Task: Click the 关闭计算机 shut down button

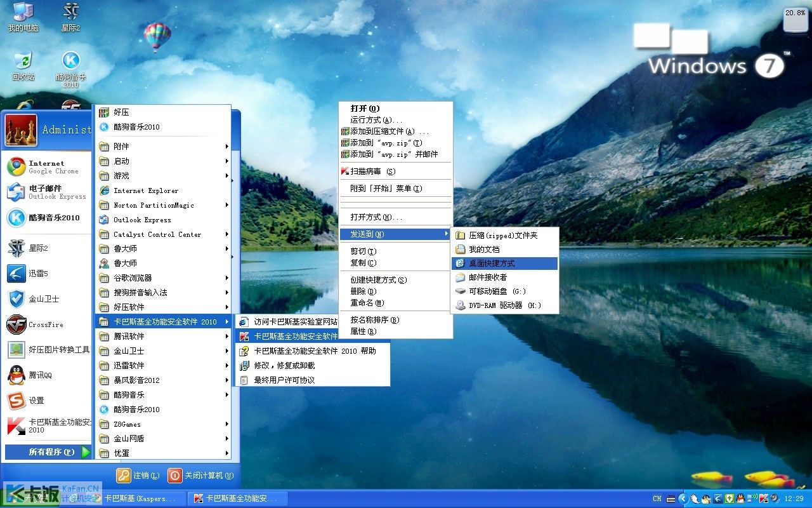Action: coord(201,475)
